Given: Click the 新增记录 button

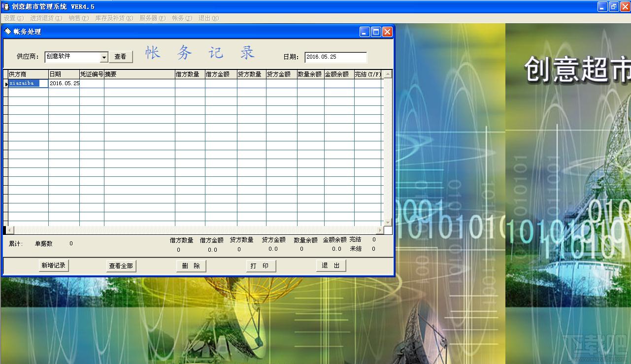Looking at the screenshot, I should [54, 265].
